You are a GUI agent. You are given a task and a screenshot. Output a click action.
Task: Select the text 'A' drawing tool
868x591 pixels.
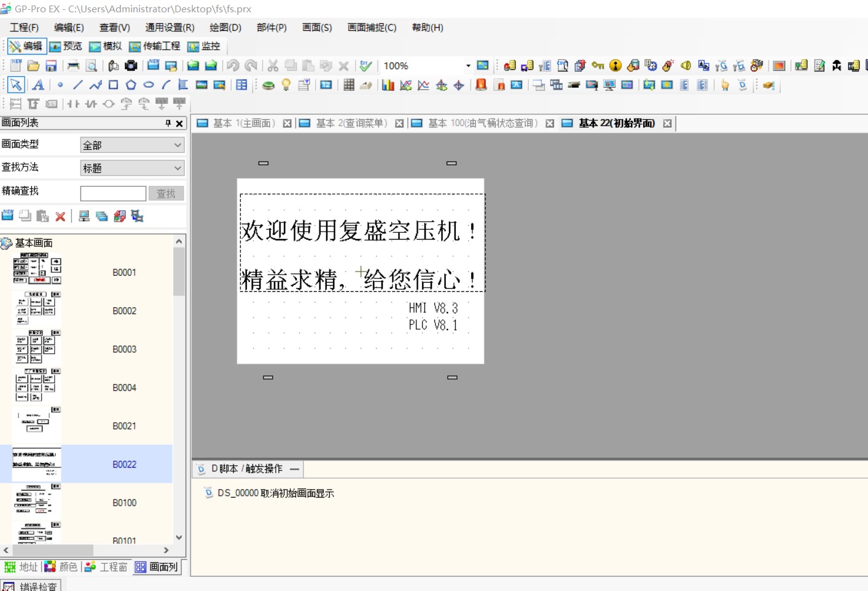[x=38, y=85]
